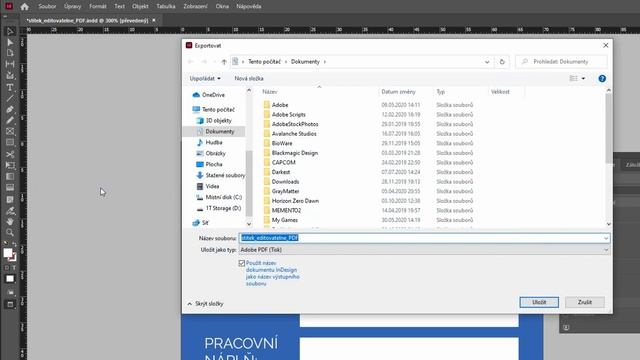The width and height of the screenshot is (640, 360).
Task: Select the Pen tool
Action: point(10,109)
